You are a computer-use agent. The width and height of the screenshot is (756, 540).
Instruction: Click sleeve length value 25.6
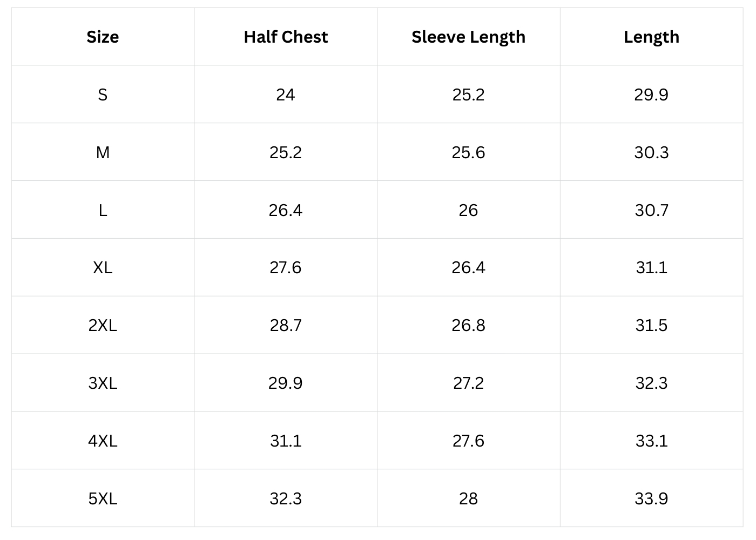[468, 152]
